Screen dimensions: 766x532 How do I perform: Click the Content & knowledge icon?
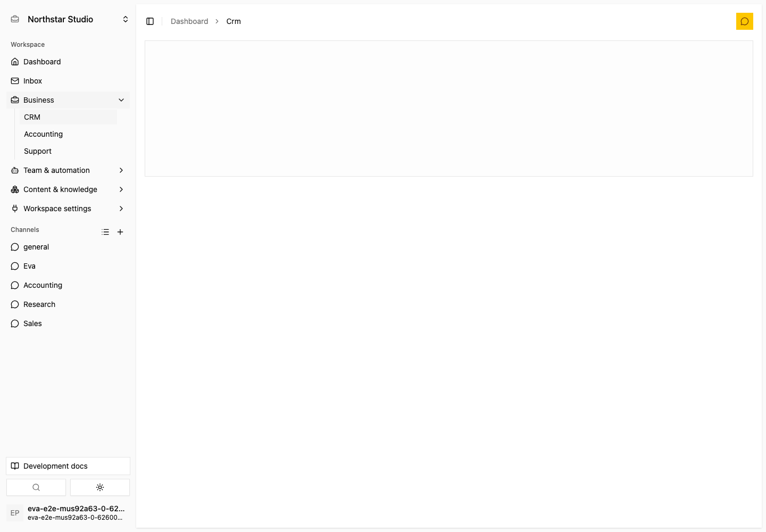tap(15, 189)
